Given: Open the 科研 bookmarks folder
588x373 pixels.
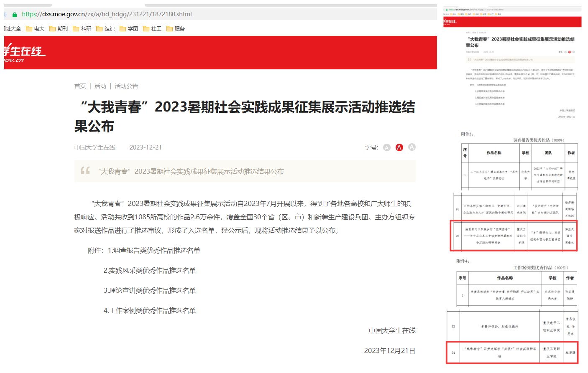Looking at the screenshot, I should tap(82, 29).
